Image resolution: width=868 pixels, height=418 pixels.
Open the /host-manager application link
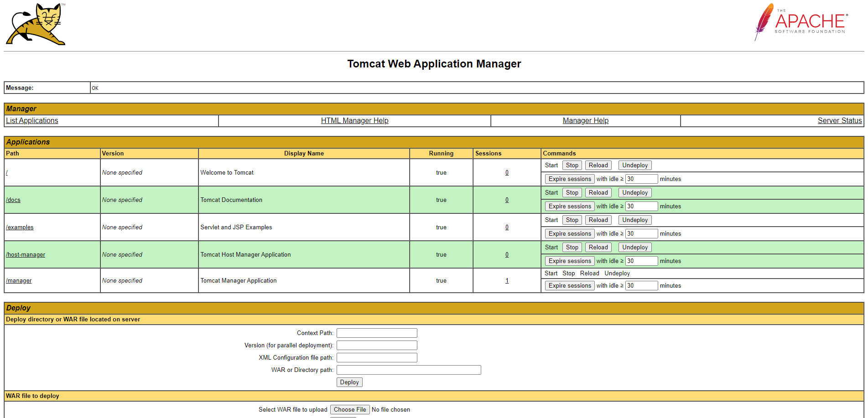pyautogui.click(x=26, y=254)
